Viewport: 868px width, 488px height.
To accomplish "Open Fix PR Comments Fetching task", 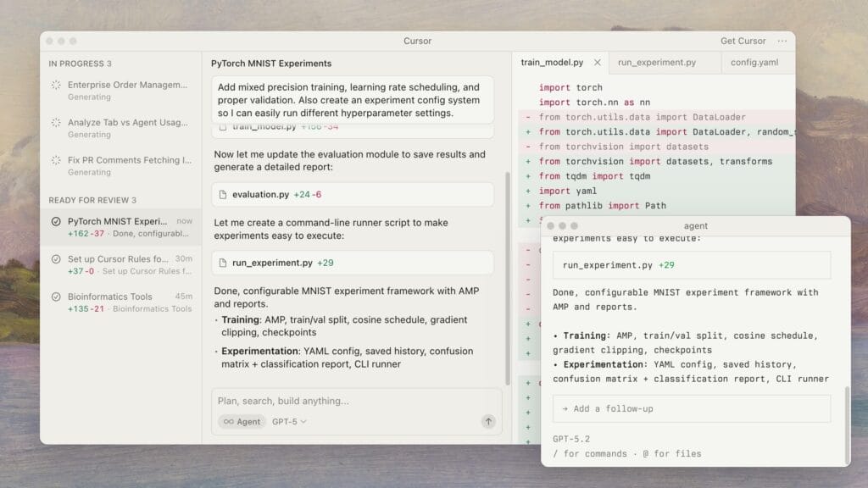I will coord(123,160).
